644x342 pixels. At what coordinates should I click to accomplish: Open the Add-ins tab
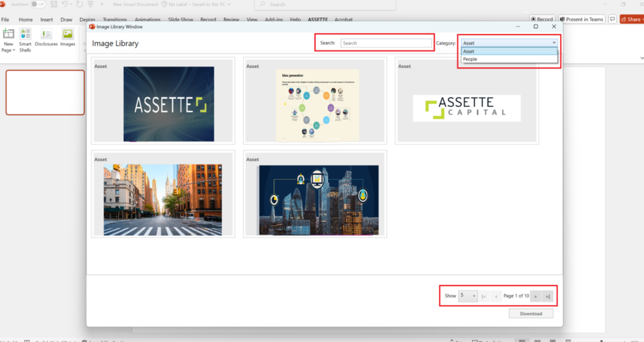274,19
